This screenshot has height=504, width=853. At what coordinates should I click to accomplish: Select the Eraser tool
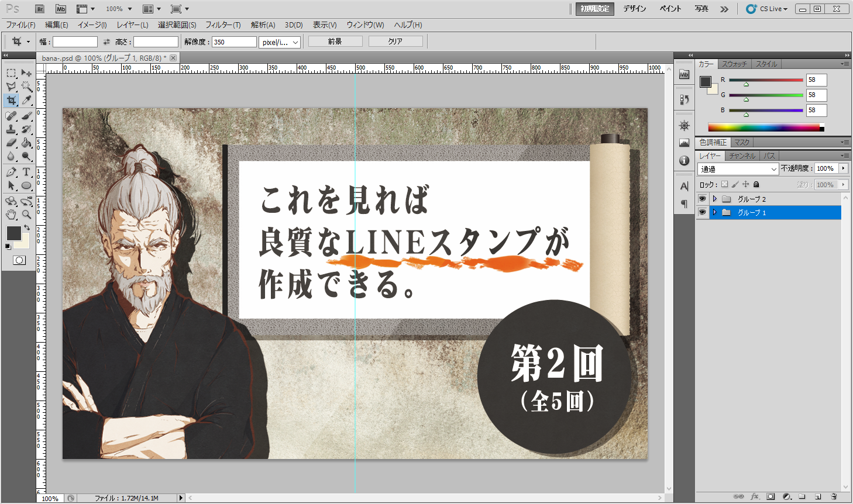[x=11, y=143]
